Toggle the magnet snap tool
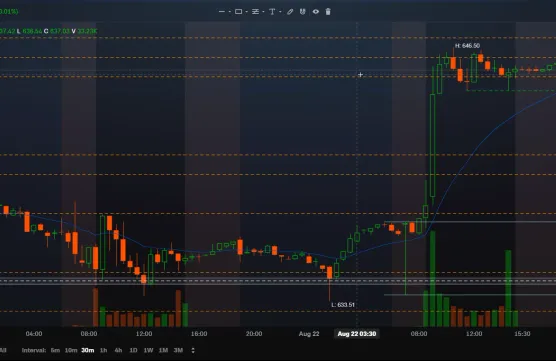Screen dimensions: 556x361 pyautogui.click(x=302, y=12)
